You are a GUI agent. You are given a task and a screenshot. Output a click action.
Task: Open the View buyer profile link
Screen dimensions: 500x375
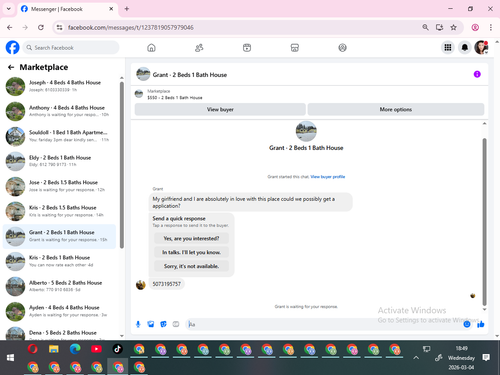(x=328, y=177)
